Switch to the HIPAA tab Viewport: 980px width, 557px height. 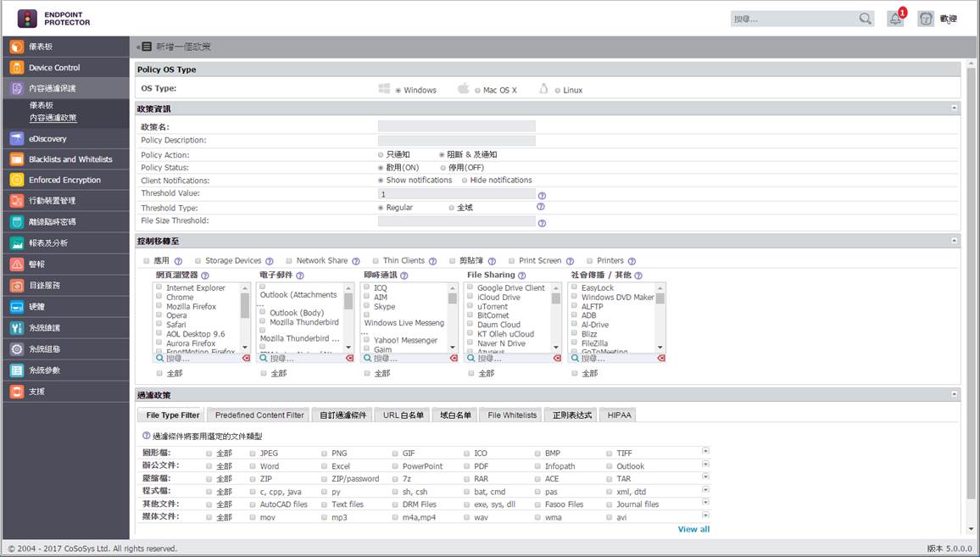(x=619, y=415)
